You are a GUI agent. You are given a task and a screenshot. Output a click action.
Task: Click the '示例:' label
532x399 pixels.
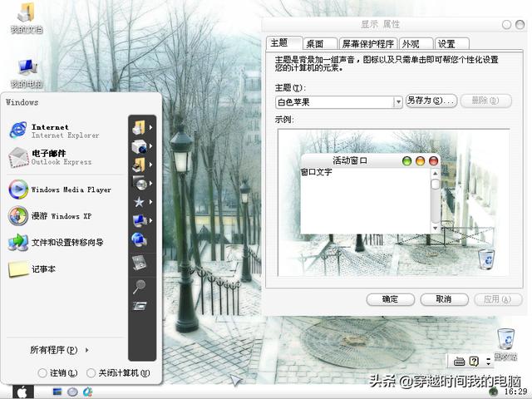pos(284,120)
